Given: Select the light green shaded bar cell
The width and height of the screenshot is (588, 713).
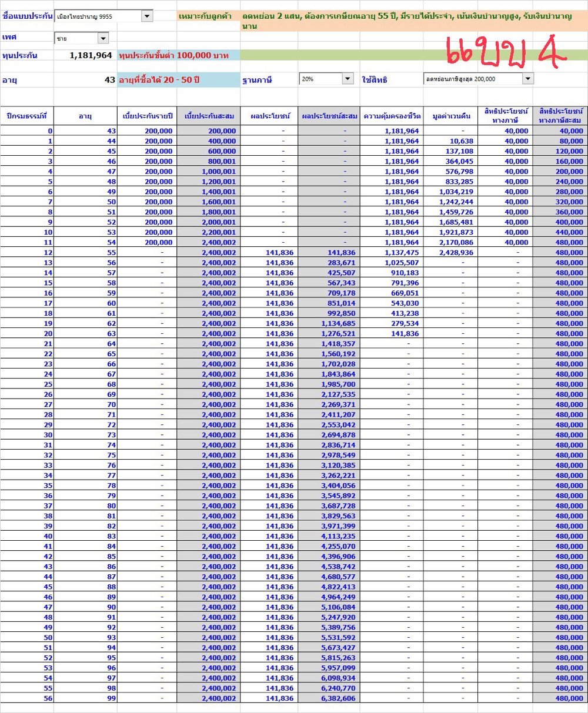Looking at the screenshot, I should [412, 55].
